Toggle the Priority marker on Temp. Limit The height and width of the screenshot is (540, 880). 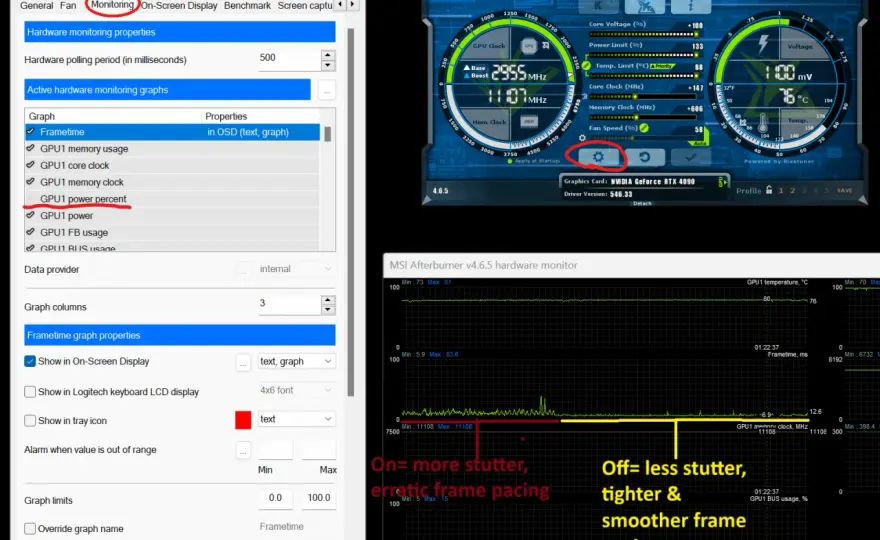point(661,66)
